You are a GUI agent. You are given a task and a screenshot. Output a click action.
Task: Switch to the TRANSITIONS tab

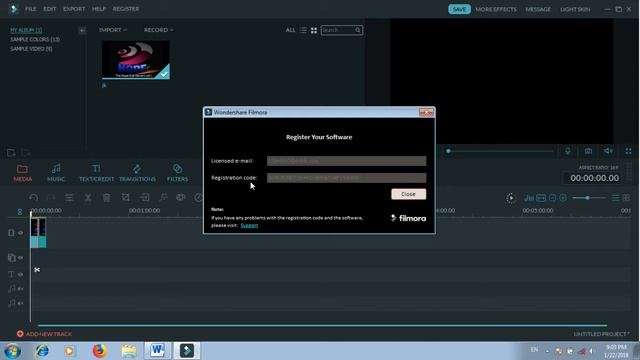pyautogui.click(x=137, y=173)
